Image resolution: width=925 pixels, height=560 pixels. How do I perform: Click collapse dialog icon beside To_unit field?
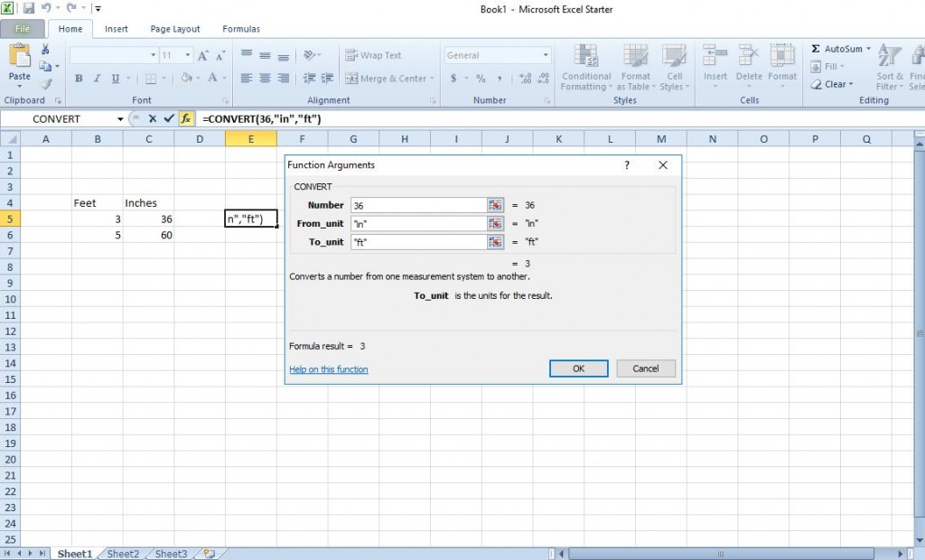[x=496, y=242]
